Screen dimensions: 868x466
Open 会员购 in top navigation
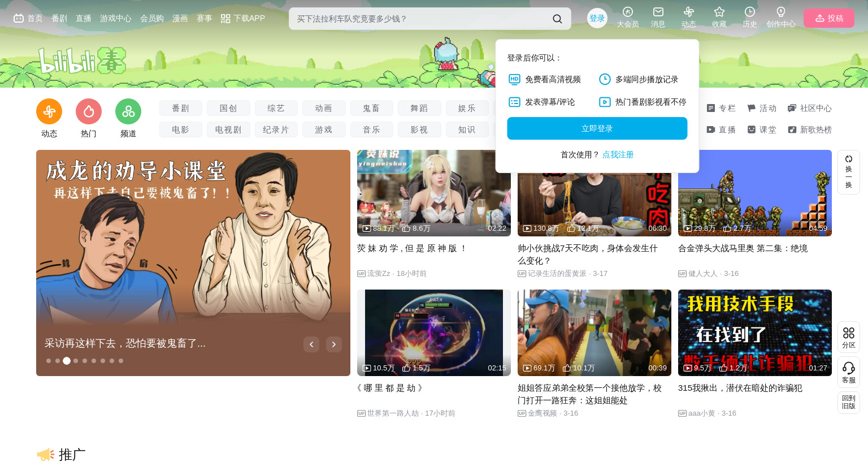click(152, 18)
